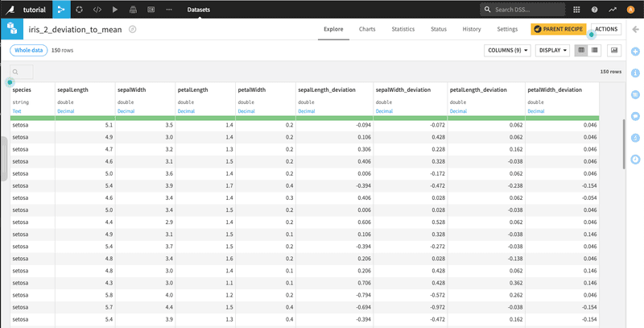Viewport: 644px width, 328px height.
Task: Open the help question mark icon
Action: (x=594, y=10)
